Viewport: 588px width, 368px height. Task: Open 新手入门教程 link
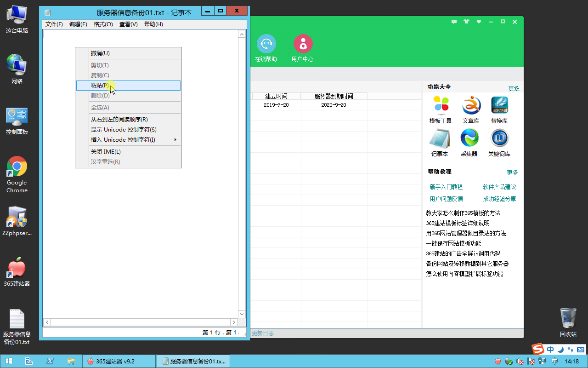446,187
